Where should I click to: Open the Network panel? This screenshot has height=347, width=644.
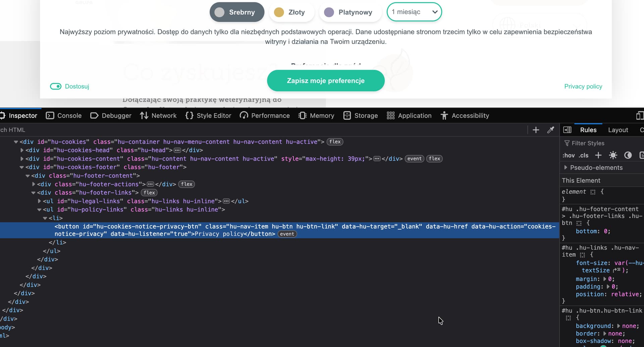pos(158,115)
